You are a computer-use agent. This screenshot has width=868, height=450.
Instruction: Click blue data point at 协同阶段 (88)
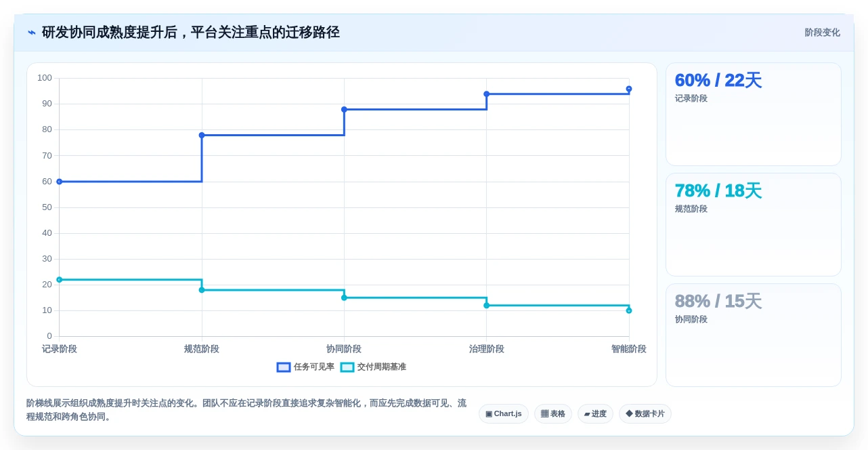tap(344, 109)
